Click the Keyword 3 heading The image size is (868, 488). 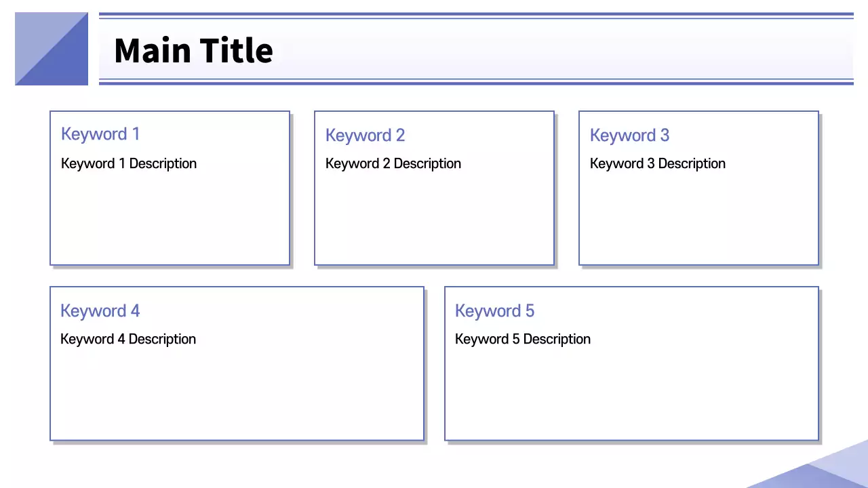629,136
